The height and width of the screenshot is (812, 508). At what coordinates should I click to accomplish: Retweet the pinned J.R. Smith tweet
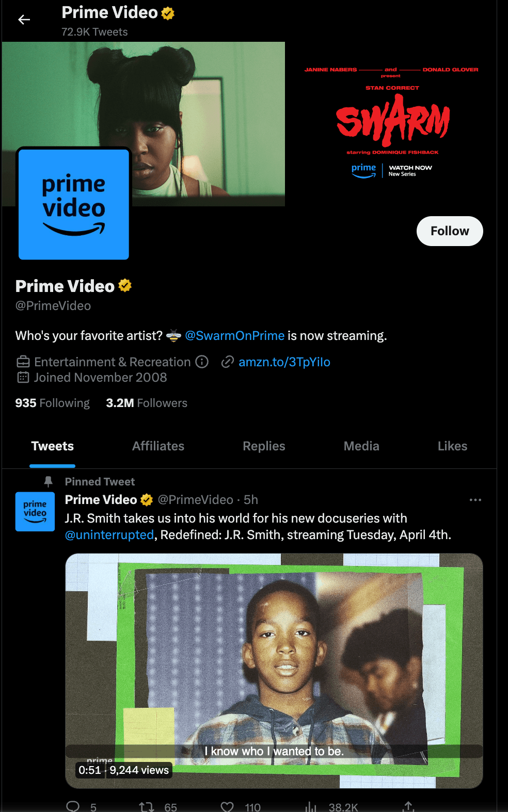[147, 806]
